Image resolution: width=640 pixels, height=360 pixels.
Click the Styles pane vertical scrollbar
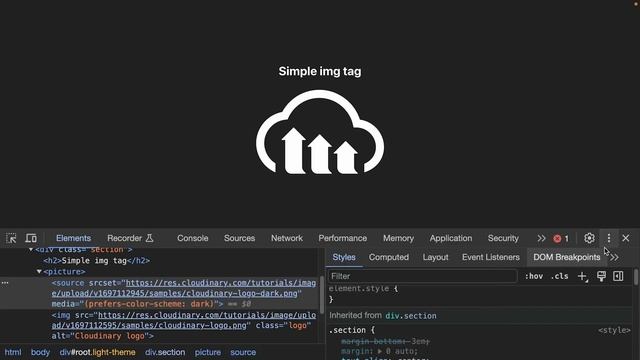[636, 278]
